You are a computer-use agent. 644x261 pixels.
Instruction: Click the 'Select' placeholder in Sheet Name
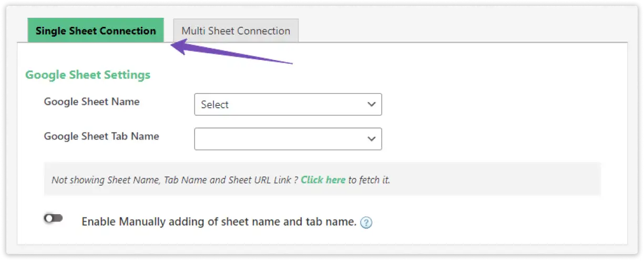point(215,105)
